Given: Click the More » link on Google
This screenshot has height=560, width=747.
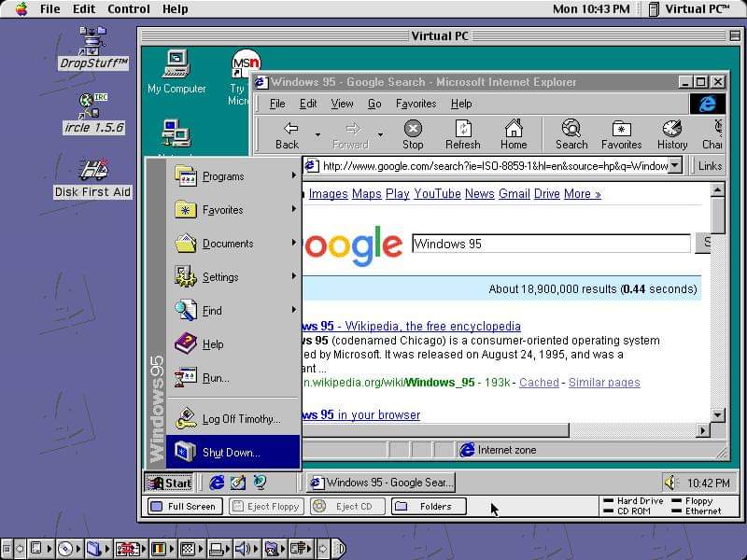Looking at the screenshot, I should click(582, 194).
